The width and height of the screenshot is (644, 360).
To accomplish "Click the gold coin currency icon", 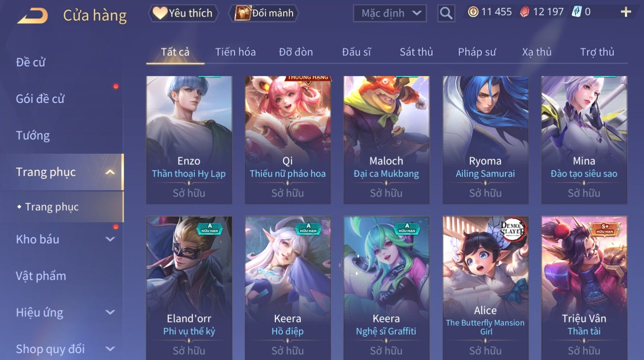I will tap(473, 12).
